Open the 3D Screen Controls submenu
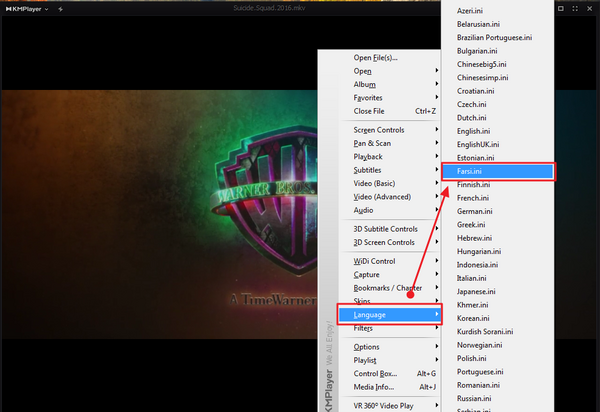Image resolution: width=600 pixels, height=412 pixels. click(x=390, y=243)
